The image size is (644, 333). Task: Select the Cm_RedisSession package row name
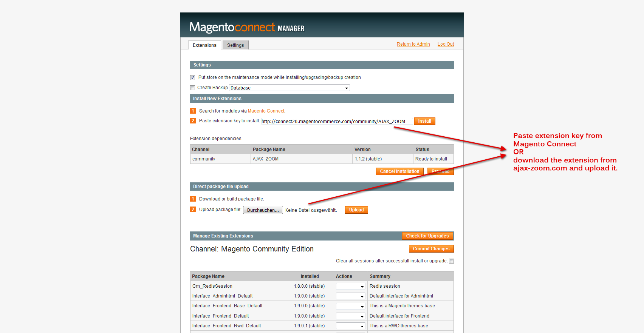212,286
